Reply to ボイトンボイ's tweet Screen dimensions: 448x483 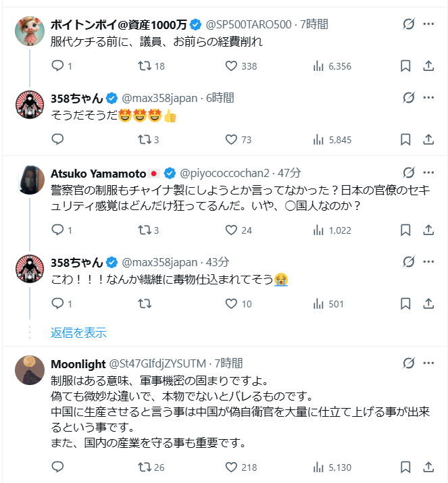click(x=57, y=66)
